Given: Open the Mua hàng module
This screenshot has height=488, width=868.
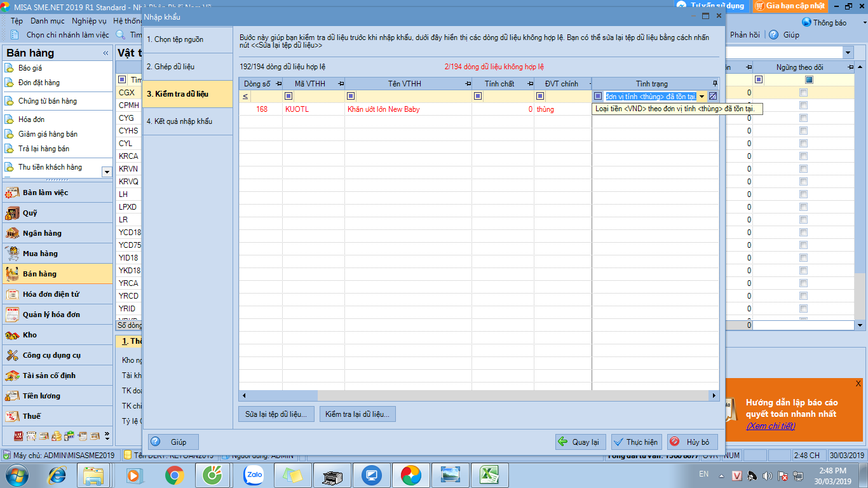Looking at the screenshot, I should point(40,254).
